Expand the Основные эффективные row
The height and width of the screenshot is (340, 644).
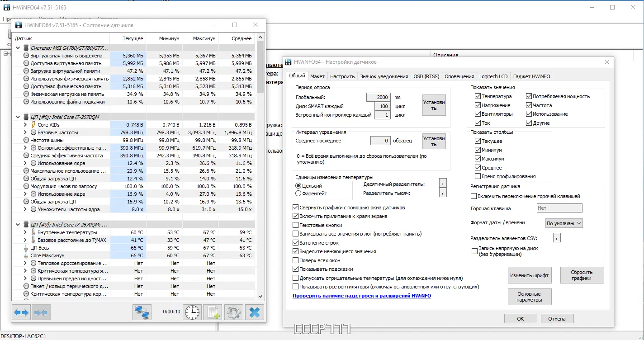tap(25, 148)
